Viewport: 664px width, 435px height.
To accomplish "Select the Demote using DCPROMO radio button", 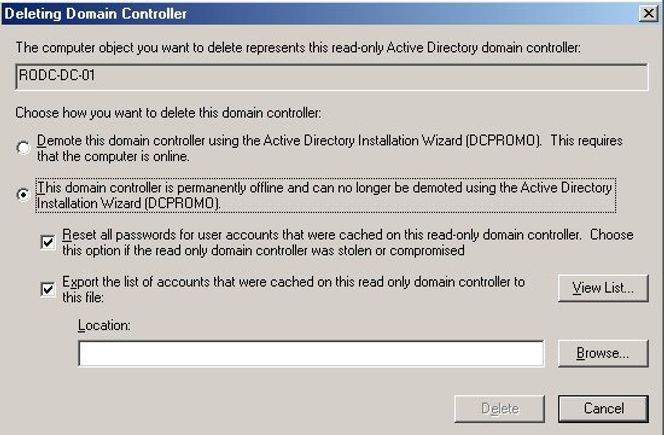I will [23, 148].
